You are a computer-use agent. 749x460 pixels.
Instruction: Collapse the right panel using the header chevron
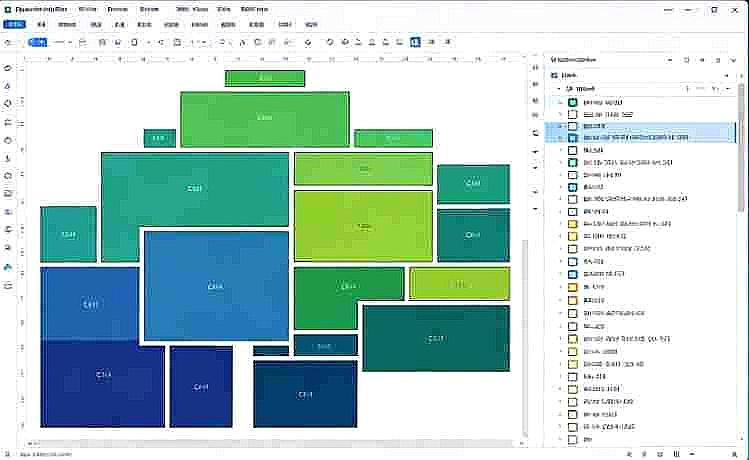734,60
